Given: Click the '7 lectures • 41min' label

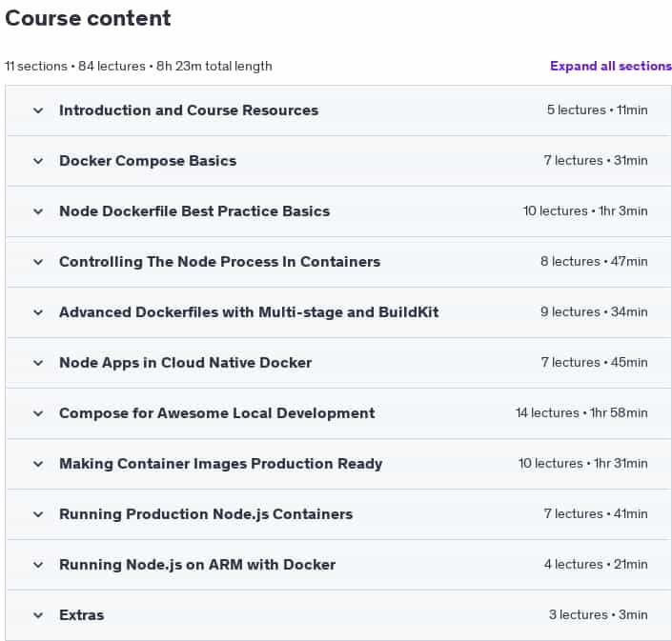Looking at the screenshot, I should click(x=596, y=513).
